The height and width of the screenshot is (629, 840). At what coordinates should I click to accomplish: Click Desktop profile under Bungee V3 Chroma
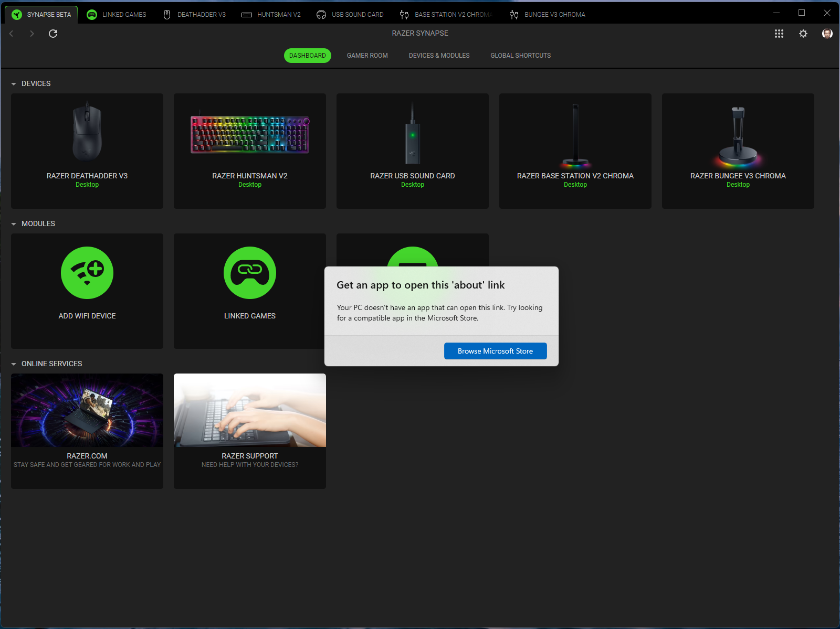738,185
